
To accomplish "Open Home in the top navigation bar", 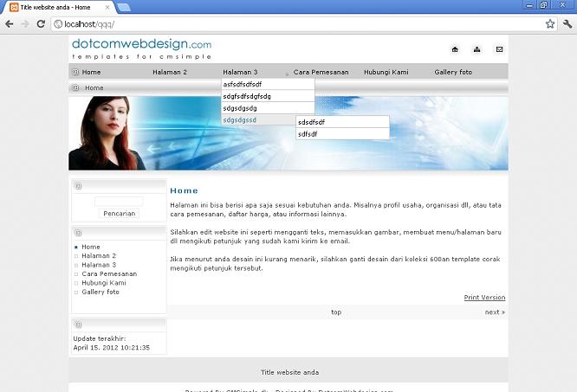I will pyautogui.click(x=91, y=72).
